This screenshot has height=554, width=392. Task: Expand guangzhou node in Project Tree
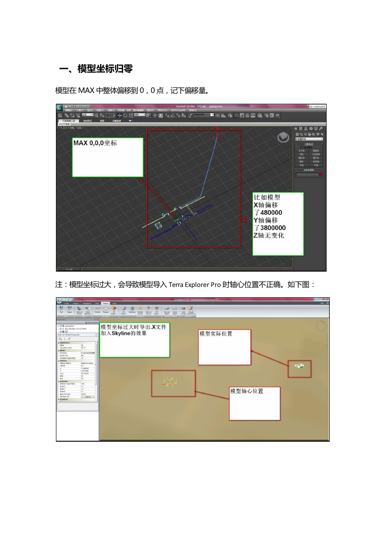[x=58, y=325]
